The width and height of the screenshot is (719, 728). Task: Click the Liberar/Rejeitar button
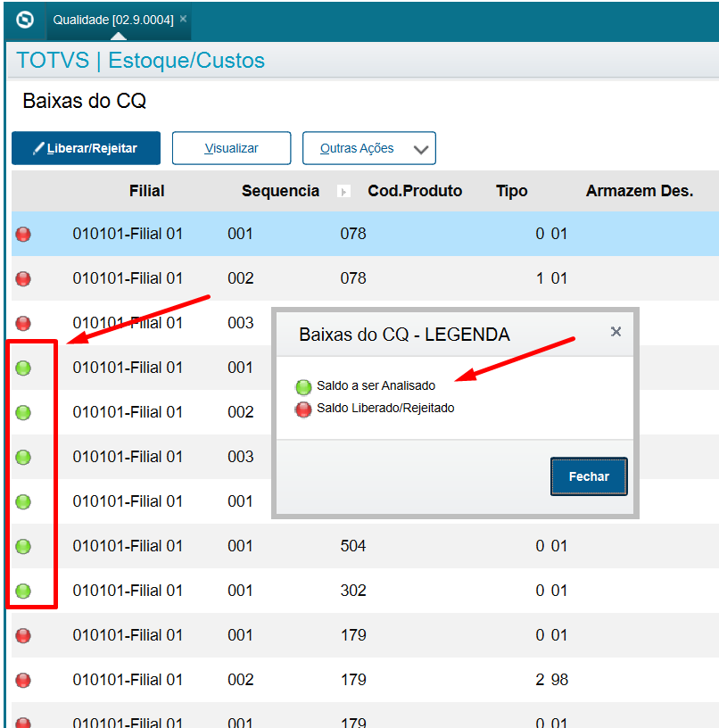pyautogui.click(x=86, y=148)
